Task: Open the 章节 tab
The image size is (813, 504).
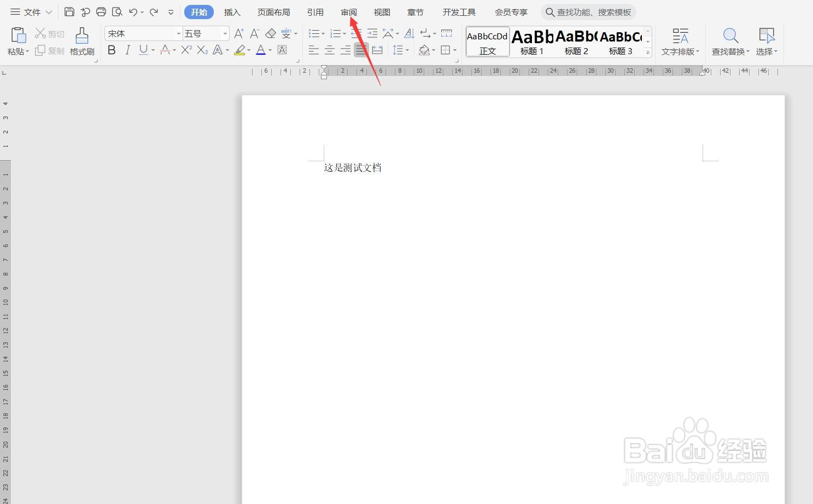Action: tap(416, 12)
